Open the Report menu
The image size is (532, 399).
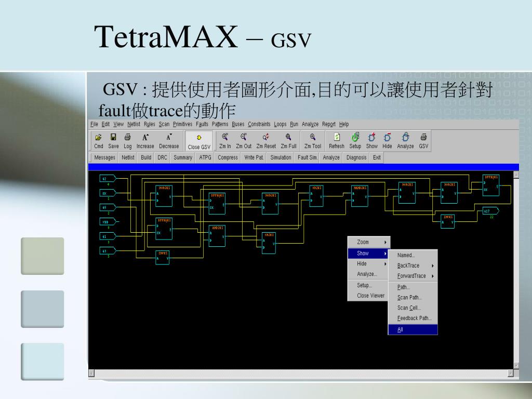pyautogui.click(x=329, y=124)
